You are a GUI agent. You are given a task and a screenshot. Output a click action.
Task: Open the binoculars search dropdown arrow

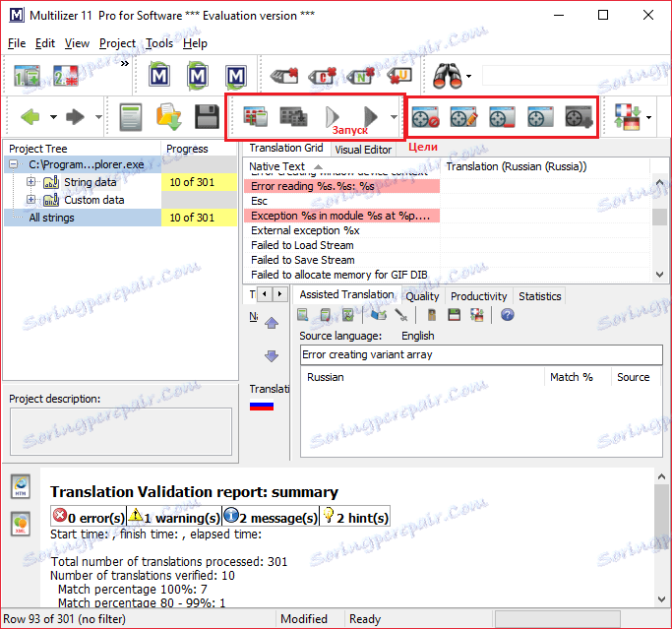coord(469,77)
